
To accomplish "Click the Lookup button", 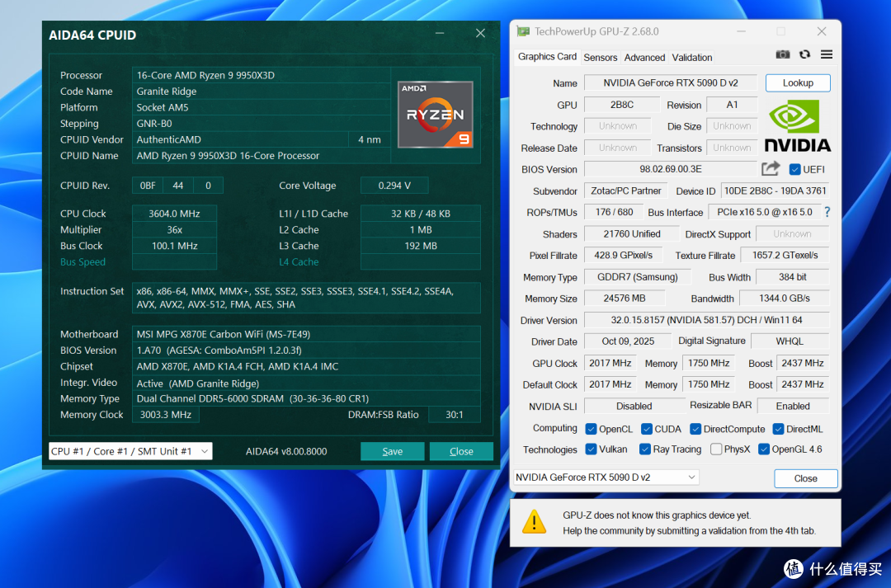I will pyautogui.click(x=798, y=83).
